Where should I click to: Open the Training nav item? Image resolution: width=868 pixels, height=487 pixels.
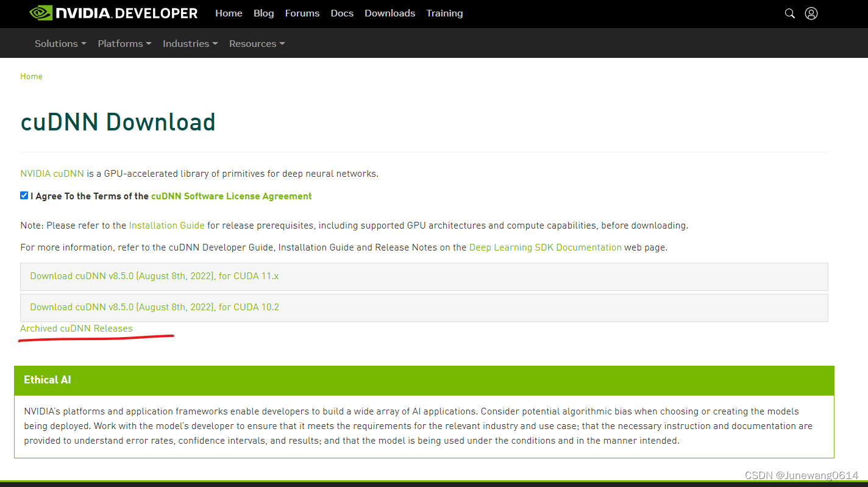444,13
